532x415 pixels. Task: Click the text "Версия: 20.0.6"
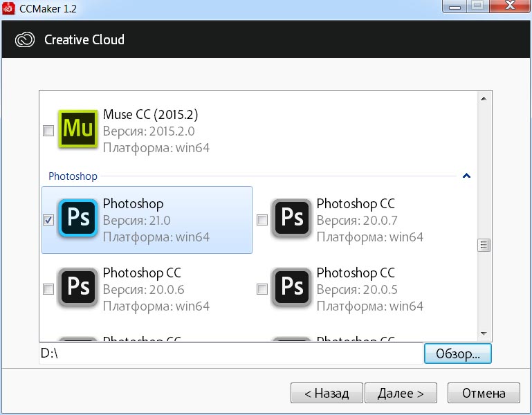143,289
